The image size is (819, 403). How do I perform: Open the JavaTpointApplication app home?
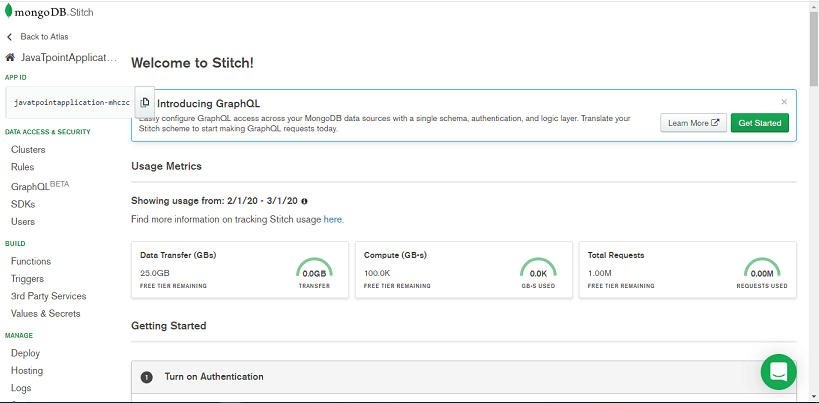(x=68, y=57)
